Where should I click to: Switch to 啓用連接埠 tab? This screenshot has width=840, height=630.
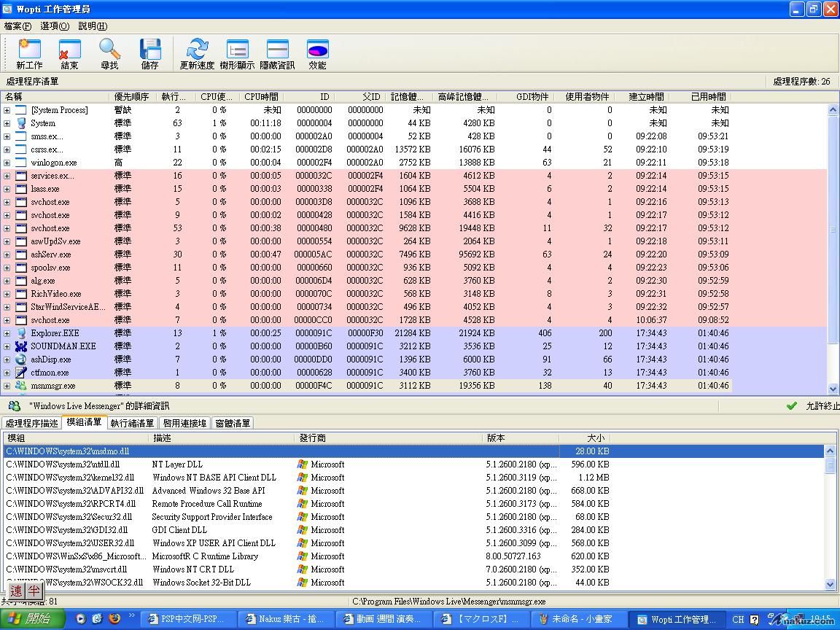point(184,423)
